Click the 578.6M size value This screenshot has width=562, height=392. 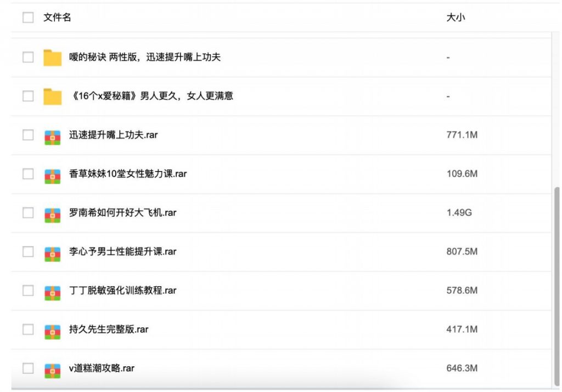(462, 291)
